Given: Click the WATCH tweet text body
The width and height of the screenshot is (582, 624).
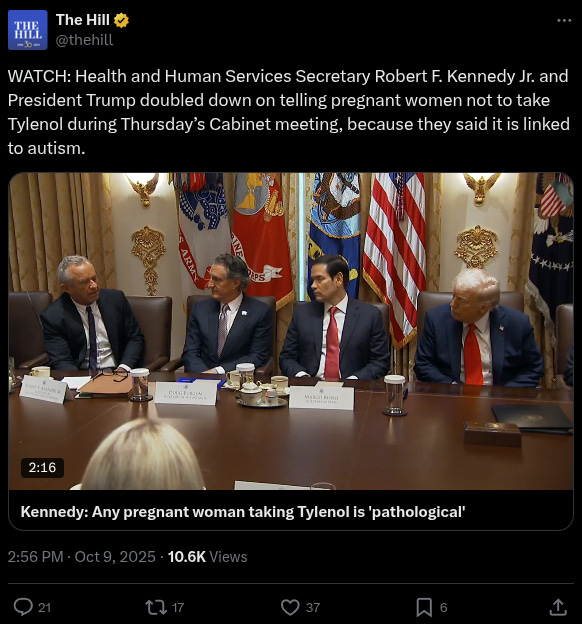Looking at the screenshot, I should pos(289,112).
